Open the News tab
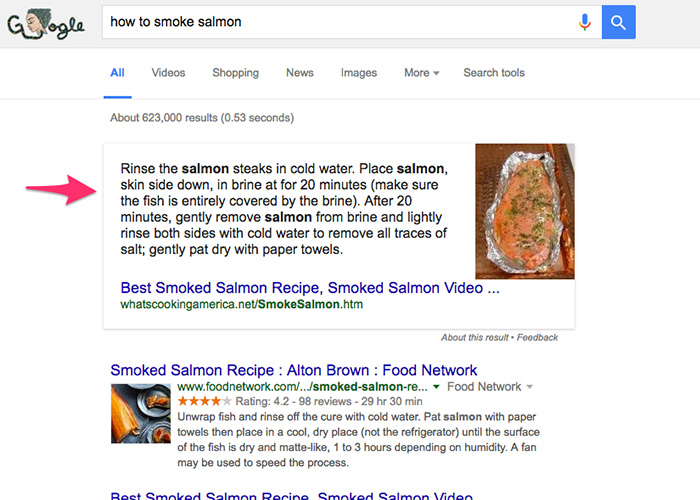The width and height of the screenshot is (700, 500). 299,73
